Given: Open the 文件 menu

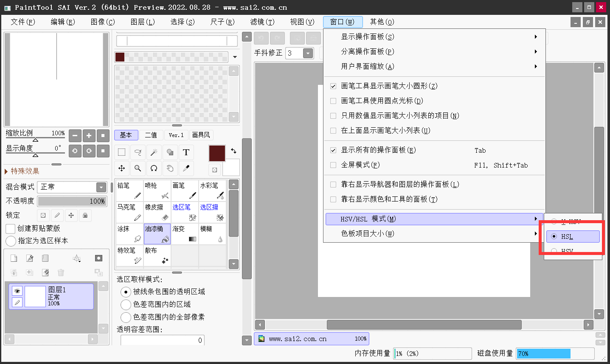Looking at the screenshot, I should tap(22, 22).
